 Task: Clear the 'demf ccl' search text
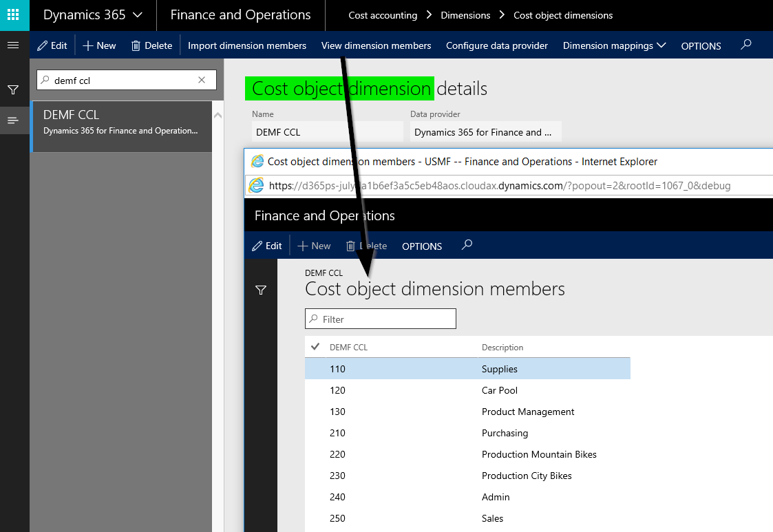coord(202,80)
